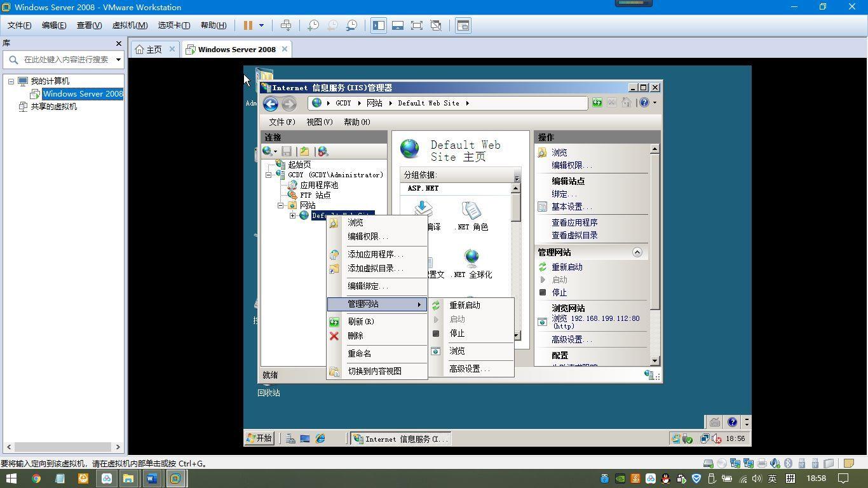Click guest volume muted tray icon
This screenshot has width=868, height=488.
tap(717, 438)
